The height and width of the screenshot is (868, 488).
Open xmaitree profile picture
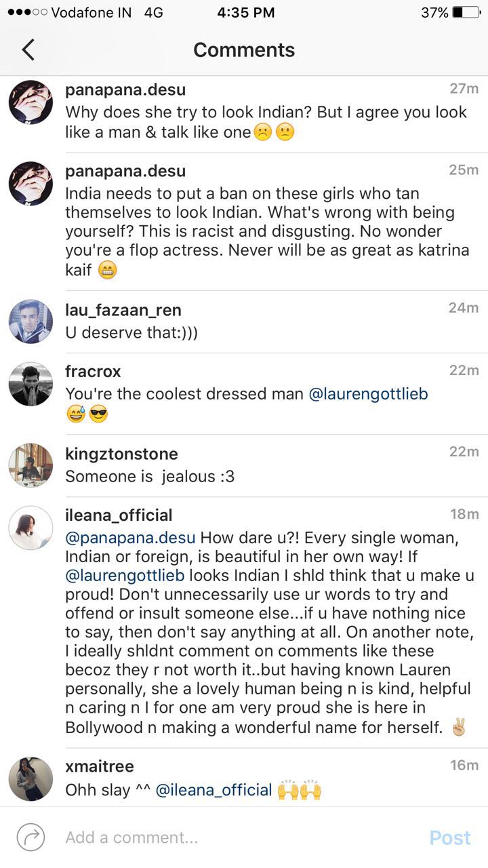click(30, 778)
